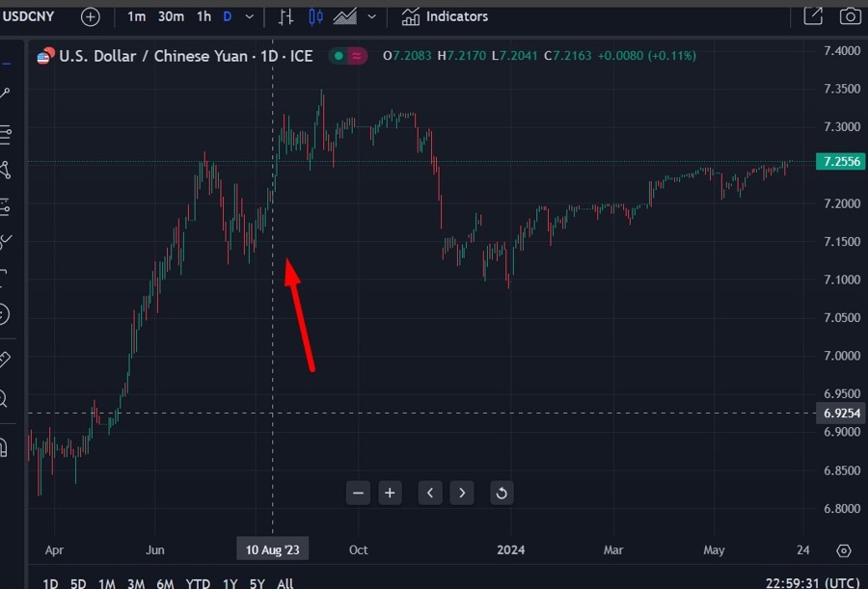The image size is (868, 589).
Task: Select the 5D date range
Action: click(78, 583)
